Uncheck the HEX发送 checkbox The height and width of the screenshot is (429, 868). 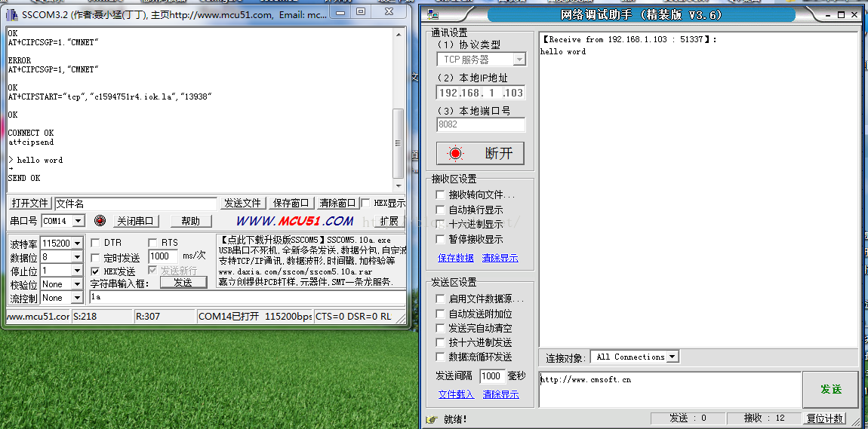(x=95, y=271)
